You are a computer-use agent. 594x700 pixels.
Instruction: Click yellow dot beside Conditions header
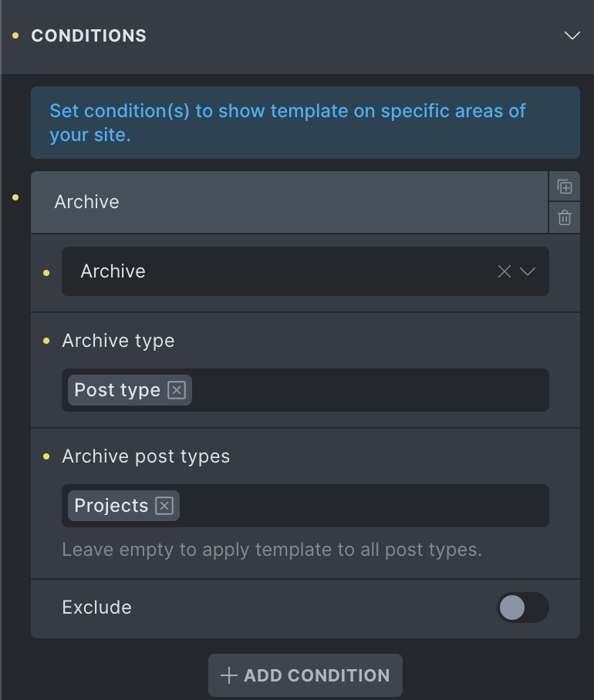click(x=15, y=35)
